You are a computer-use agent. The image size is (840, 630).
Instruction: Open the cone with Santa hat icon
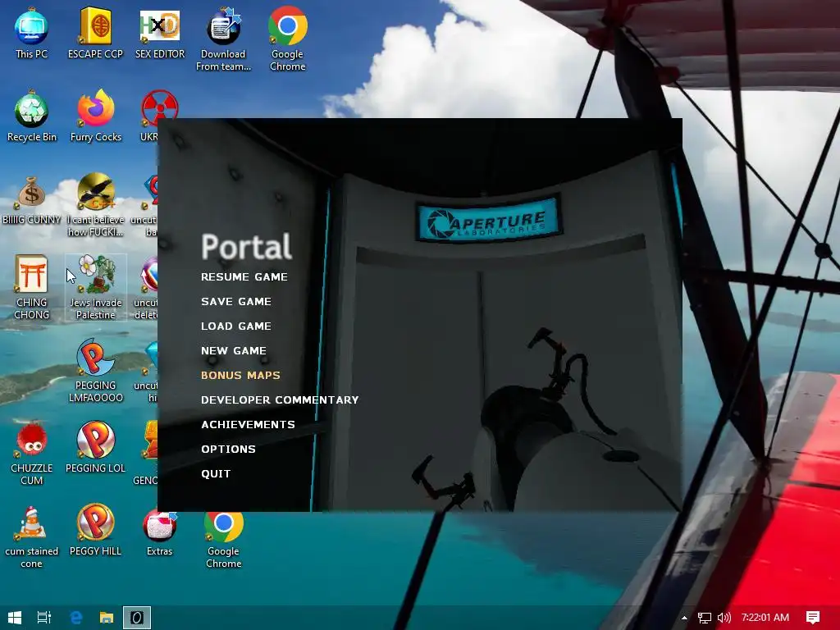tap(32, 536)
